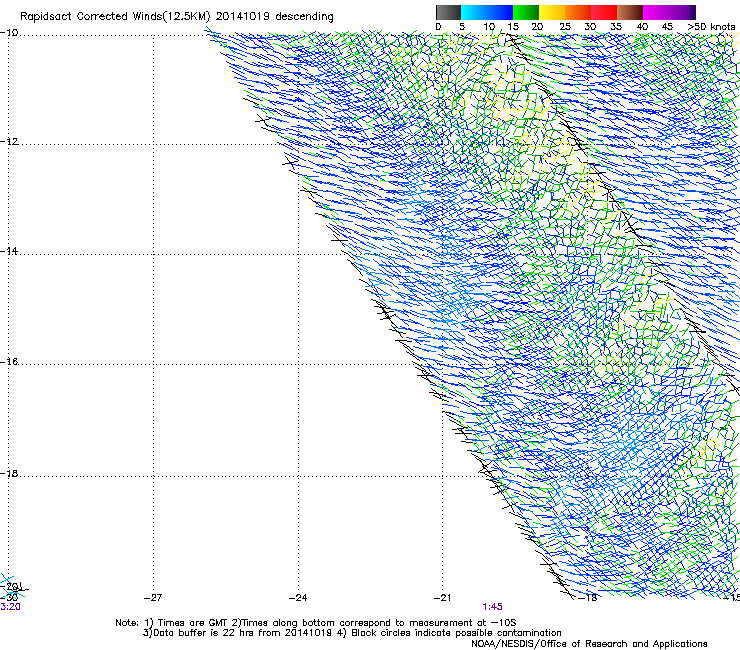The image size is (740, 650).
Task: Click the purple '1:45' swath time label
Action: click(492, 607)
